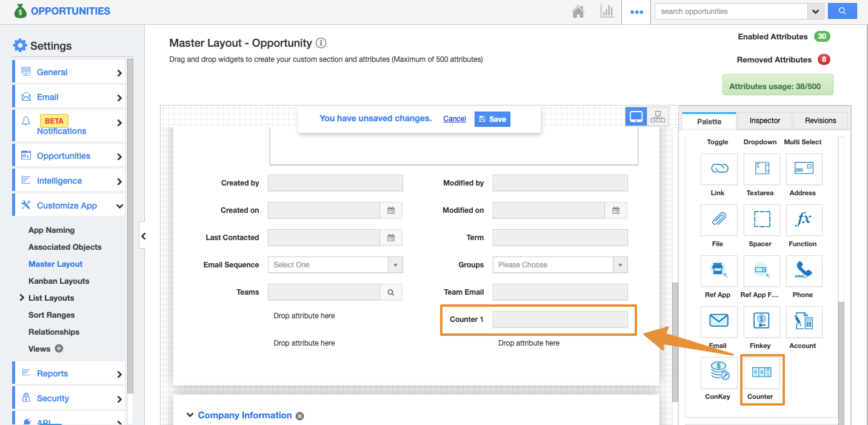Save the unsaved layout changes

coord(492,119)
